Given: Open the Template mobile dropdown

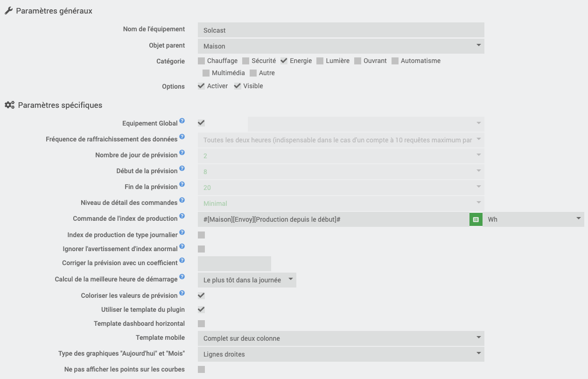Looking at the screenshot, I should click(x=341, y=338).
